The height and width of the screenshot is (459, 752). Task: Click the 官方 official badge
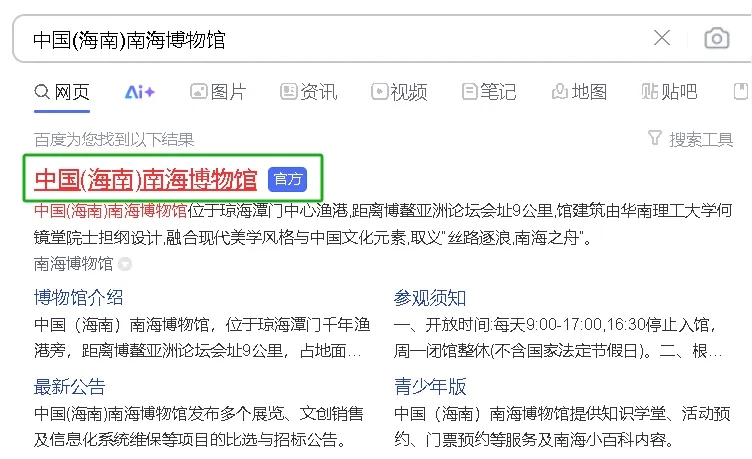[288, 180]
